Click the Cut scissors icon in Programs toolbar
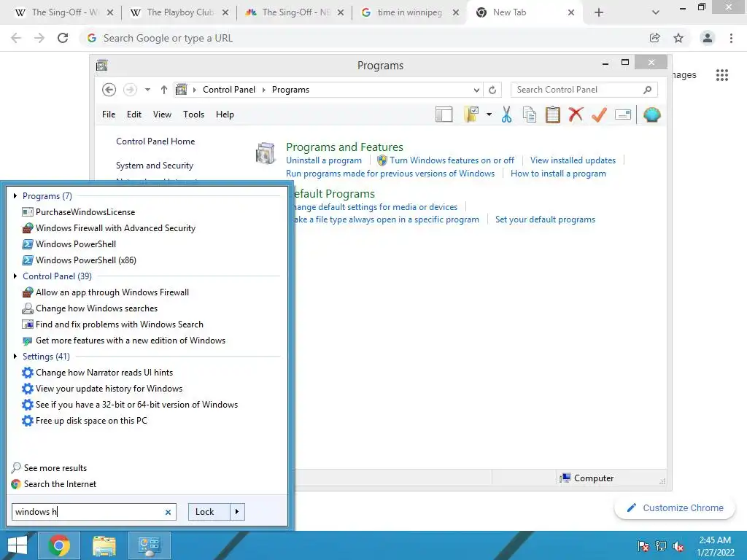 (506, 114)
